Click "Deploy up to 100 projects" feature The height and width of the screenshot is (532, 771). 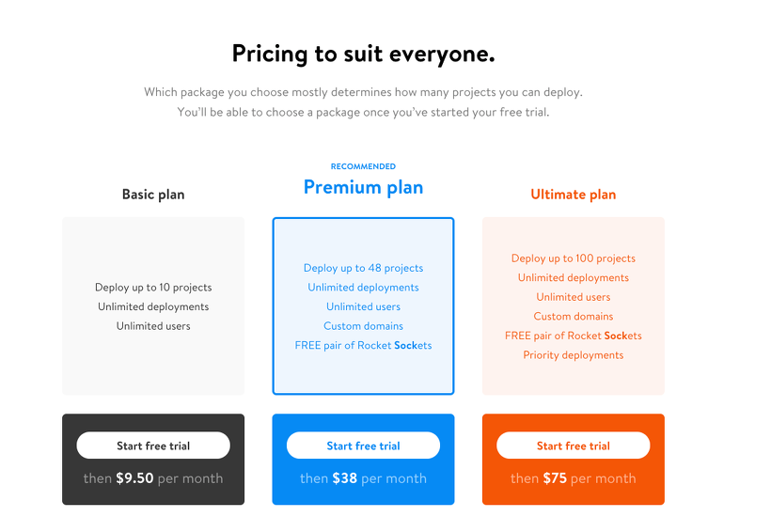[573, 258]
